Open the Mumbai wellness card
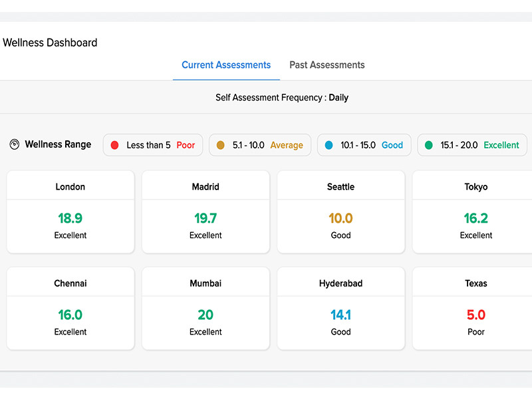Viewport: 532px width, 399px height. point(205,308)
